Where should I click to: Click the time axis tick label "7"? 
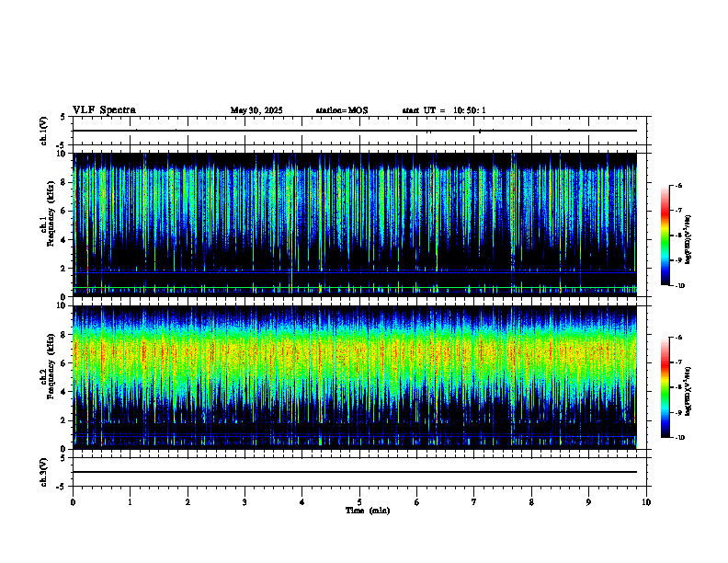coord(474,502)
